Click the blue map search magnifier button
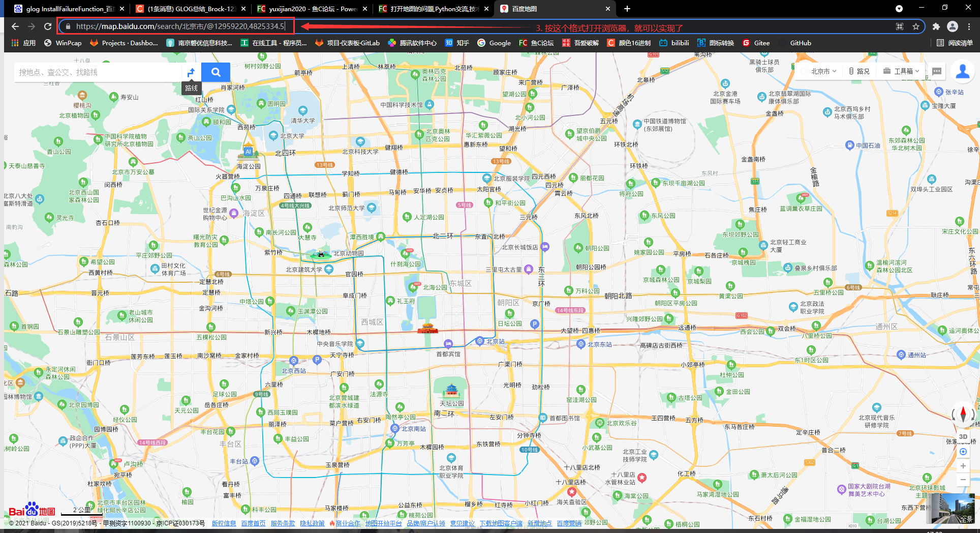Screen dimensions: 980x533 [x=216, y=72]
